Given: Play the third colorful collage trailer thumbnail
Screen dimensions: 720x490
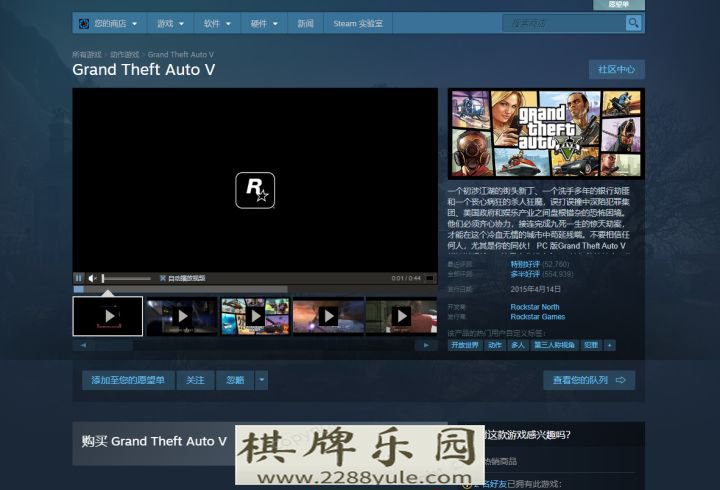Looking at the screenshot, I should coord(255,316).
